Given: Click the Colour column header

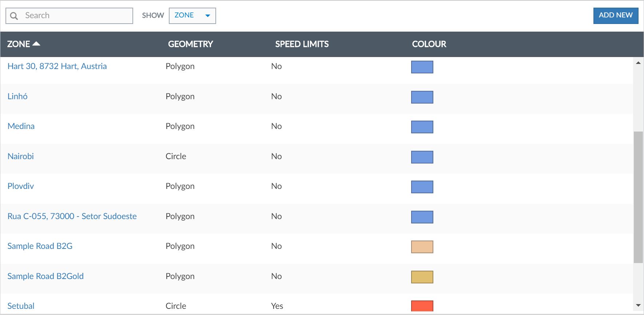Looking at the screenshot, I should tap(429, 44).
